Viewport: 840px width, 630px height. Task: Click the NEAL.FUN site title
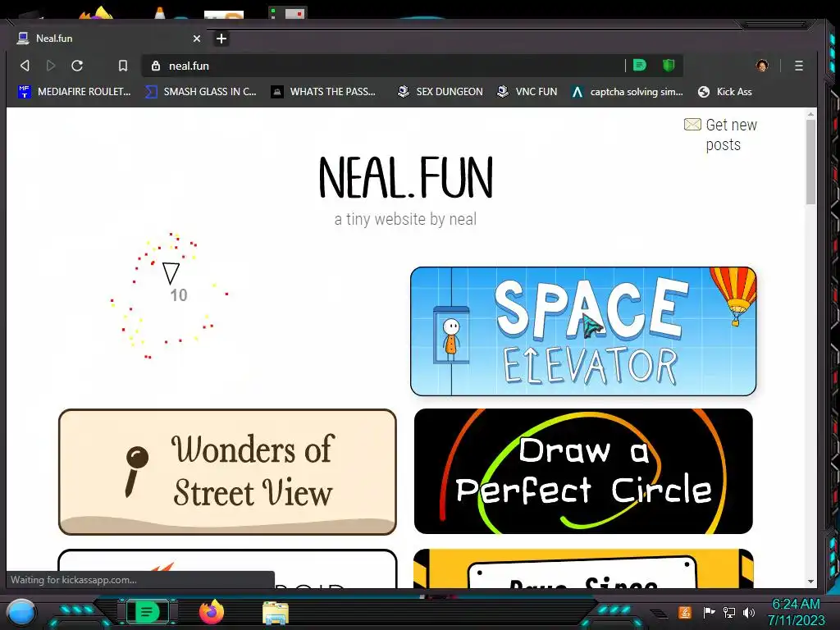click(405, 177)
